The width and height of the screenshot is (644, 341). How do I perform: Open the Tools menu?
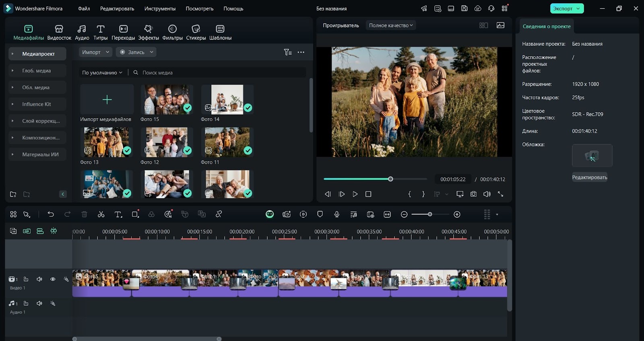click(x=160, y=8)
